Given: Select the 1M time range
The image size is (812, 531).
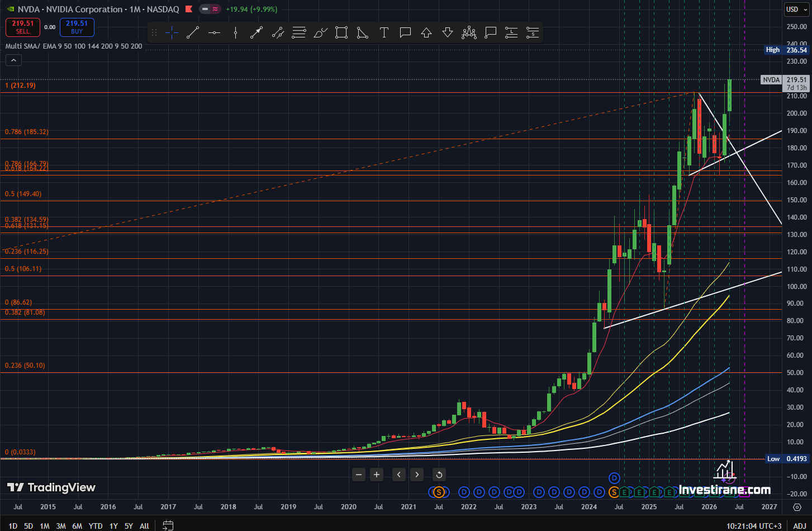Looking at the screenshot, I should click(45, 525).
